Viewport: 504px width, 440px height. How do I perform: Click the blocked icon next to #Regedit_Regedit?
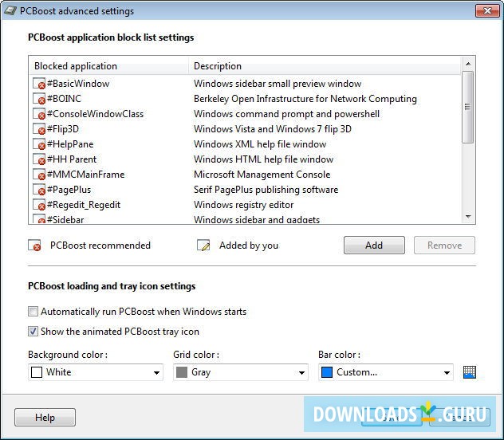(x=39, y=205)
